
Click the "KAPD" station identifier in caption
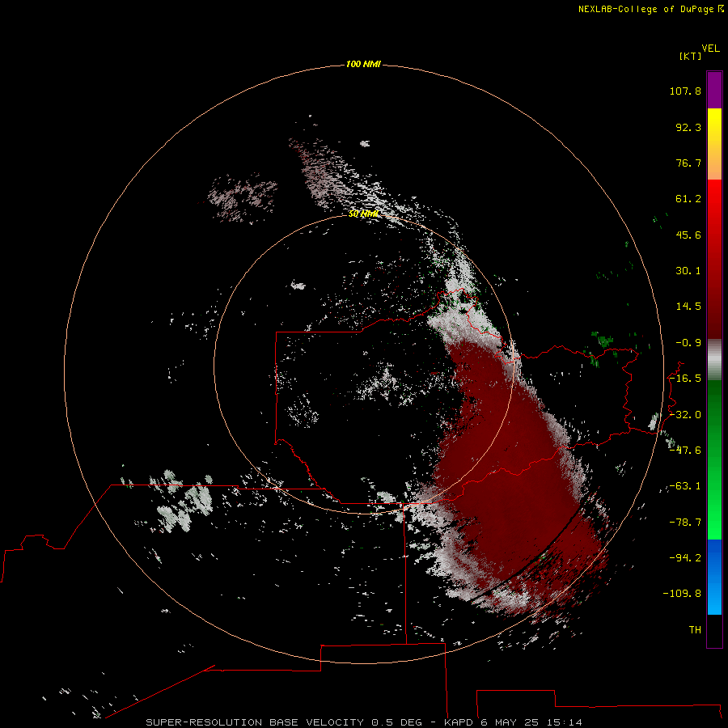pyautogui.click(x=459, y=722)
